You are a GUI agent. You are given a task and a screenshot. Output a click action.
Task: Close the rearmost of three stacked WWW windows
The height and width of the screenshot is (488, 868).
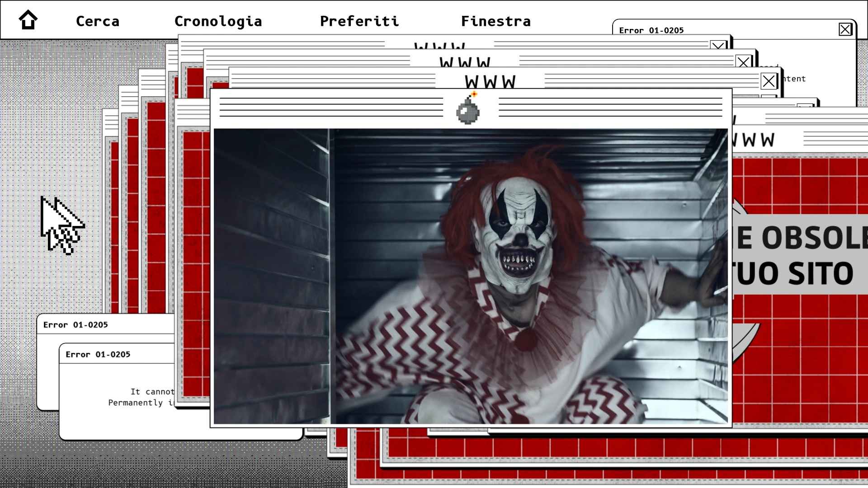pyautogui.click(x=718, y=45)
